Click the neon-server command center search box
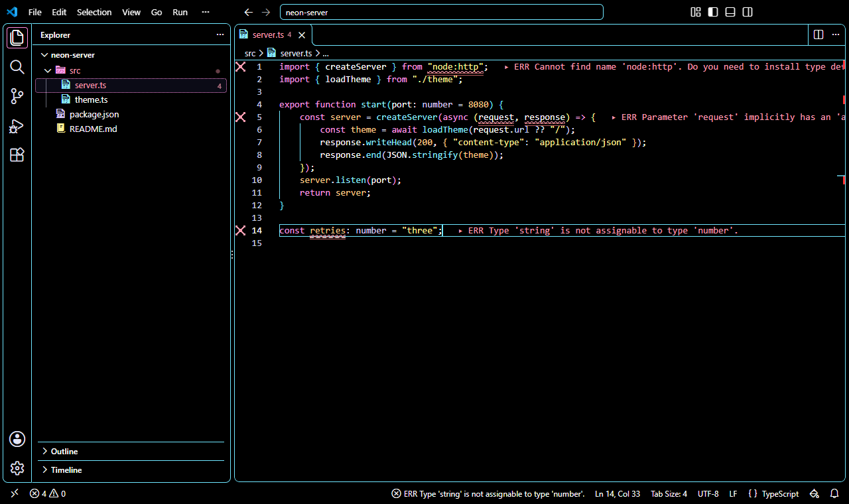The image size is (849, 504). 442,12
